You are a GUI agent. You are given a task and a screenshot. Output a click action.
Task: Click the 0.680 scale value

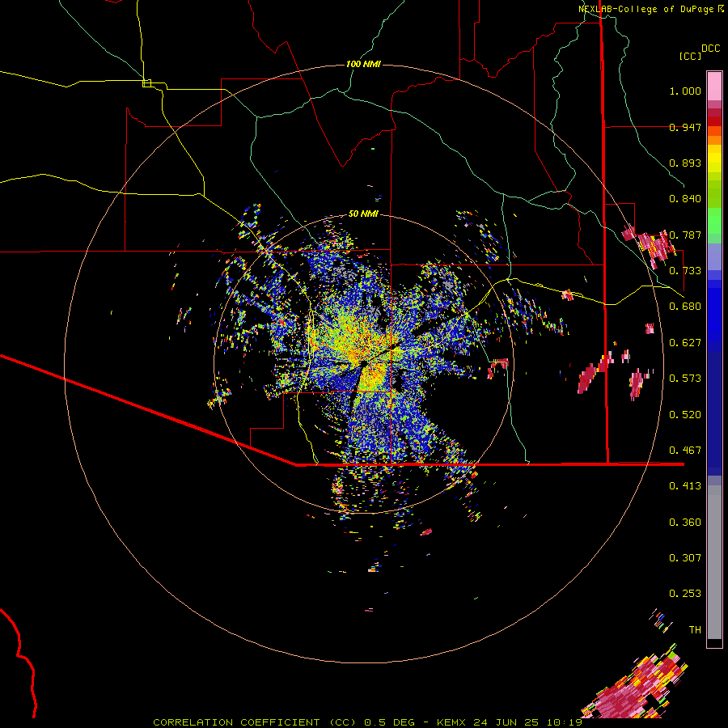685,307
